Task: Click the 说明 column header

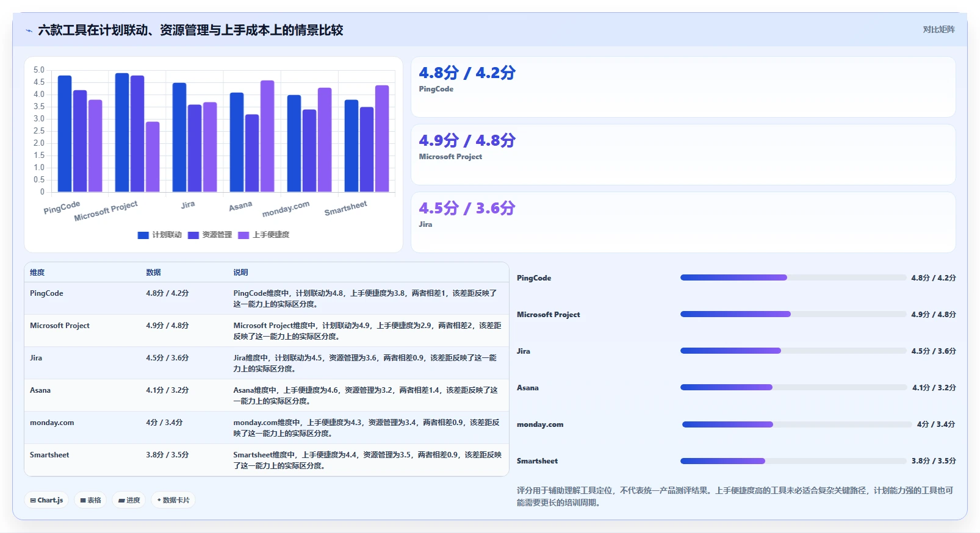Action: pyautogui.click(x=240, y=273)
